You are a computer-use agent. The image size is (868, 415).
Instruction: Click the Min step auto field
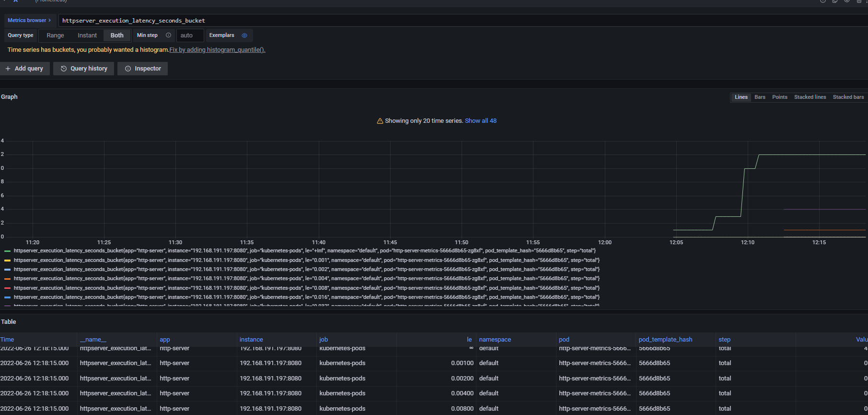(190, 36)
